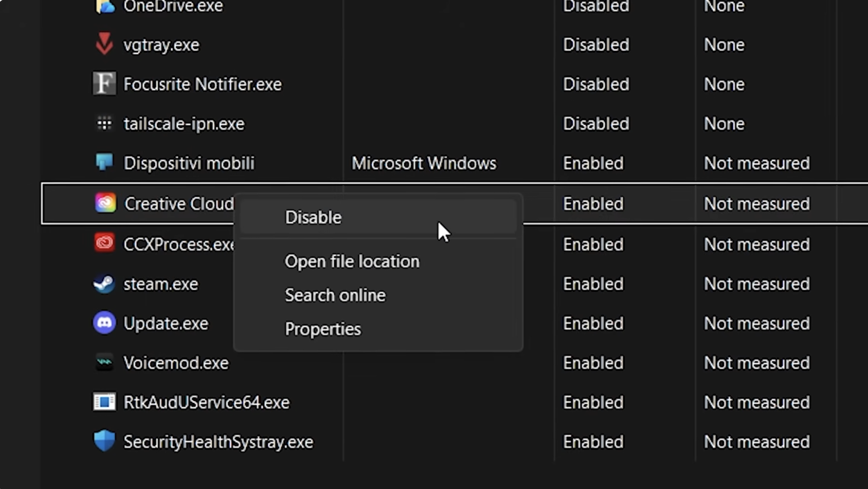Viewport: 868px width, 489px height.
Task: Click the Focusrite Notifier icon
Action: [x=104, y=84]
